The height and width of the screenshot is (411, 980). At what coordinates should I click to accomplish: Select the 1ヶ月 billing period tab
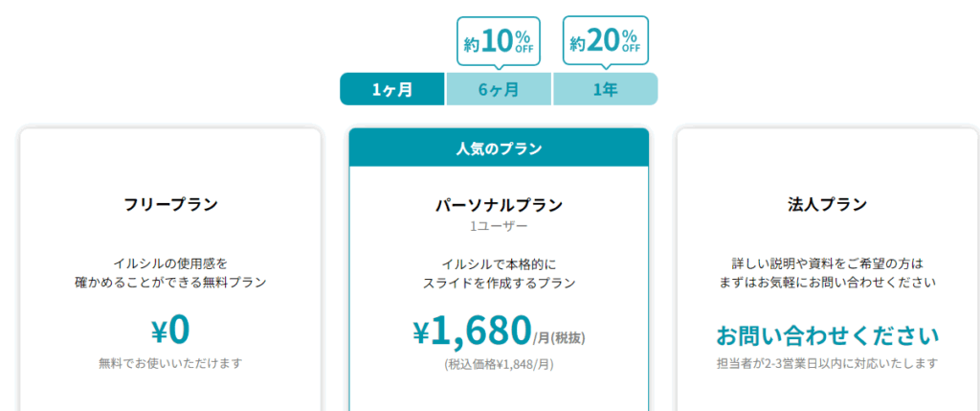pos(392,89)
